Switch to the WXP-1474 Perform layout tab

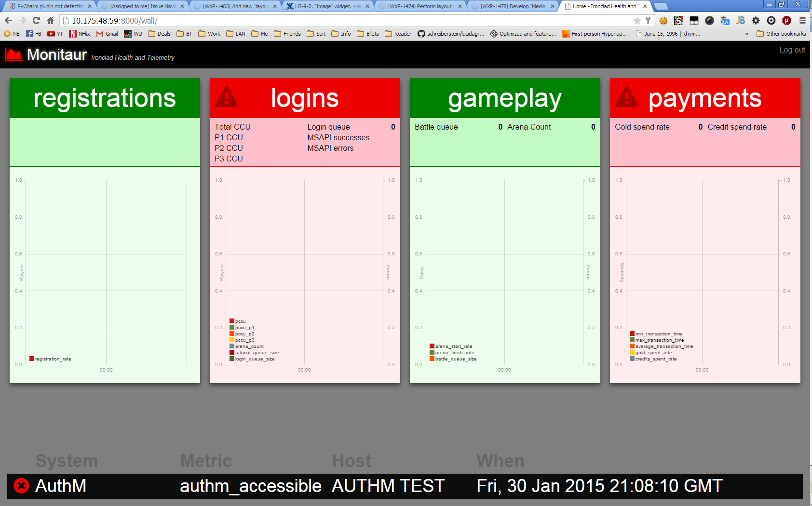coord(420,6)
